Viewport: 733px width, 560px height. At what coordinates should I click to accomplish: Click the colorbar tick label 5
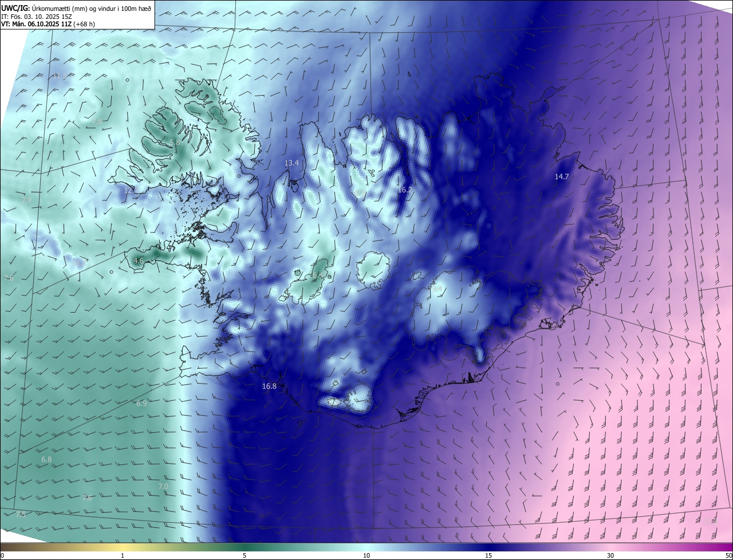click(245, 556)
